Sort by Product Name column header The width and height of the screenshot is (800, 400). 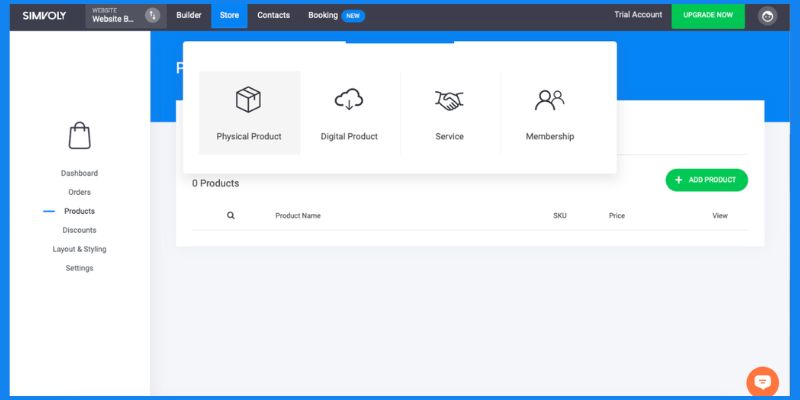click(x=298, y=215)
